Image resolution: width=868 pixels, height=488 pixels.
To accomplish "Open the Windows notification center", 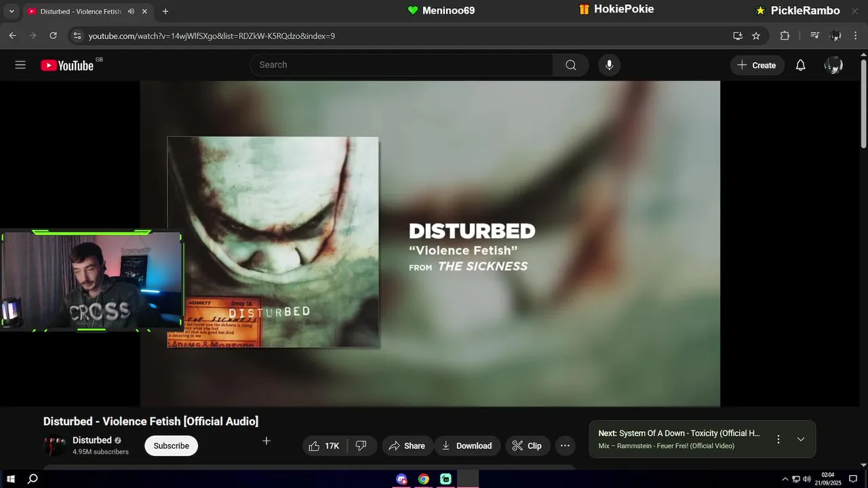I will [x=853, y=479].
